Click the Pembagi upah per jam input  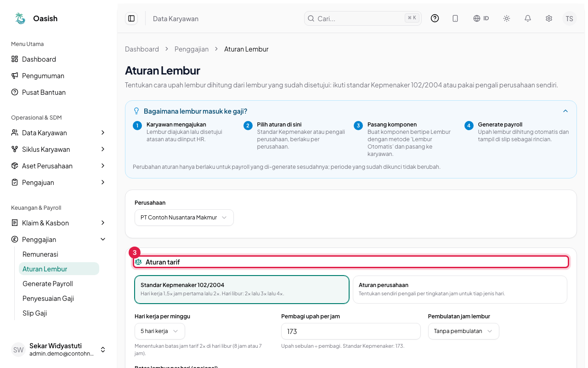click(351, 331)
